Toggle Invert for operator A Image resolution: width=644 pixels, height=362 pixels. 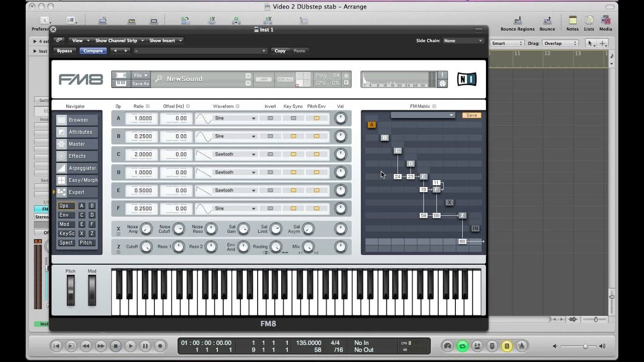click(x=270, y=118)
